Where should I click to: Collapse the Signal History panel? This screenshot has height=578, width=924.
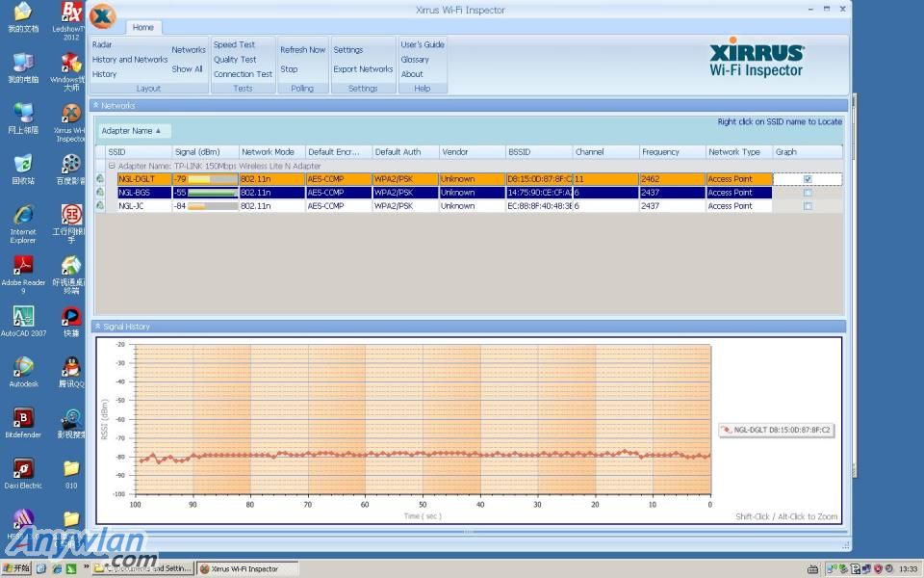coord(98,327)
